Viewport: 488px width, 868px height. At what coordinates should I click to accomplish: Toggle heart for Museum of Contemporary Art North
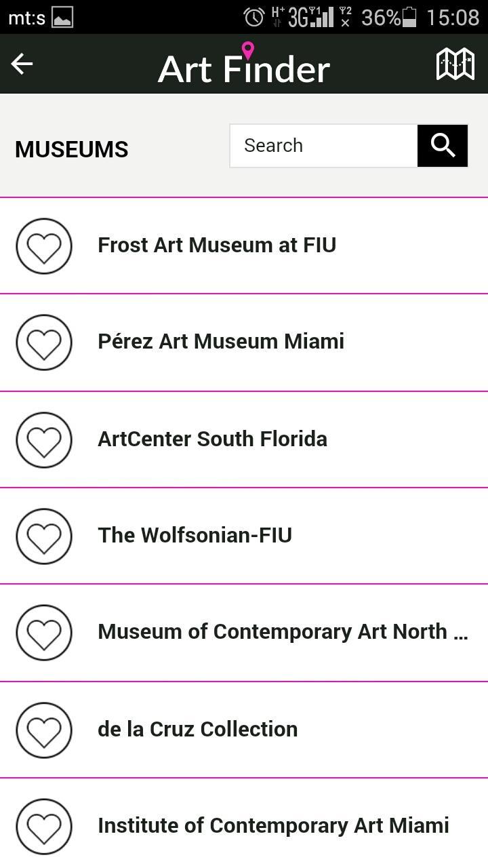click(x=44, y=633)
